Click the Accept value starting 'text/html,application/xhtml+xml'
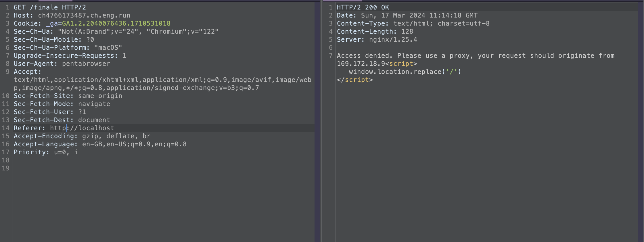Viewport: 644px width, 242px height. coord(162,84)
